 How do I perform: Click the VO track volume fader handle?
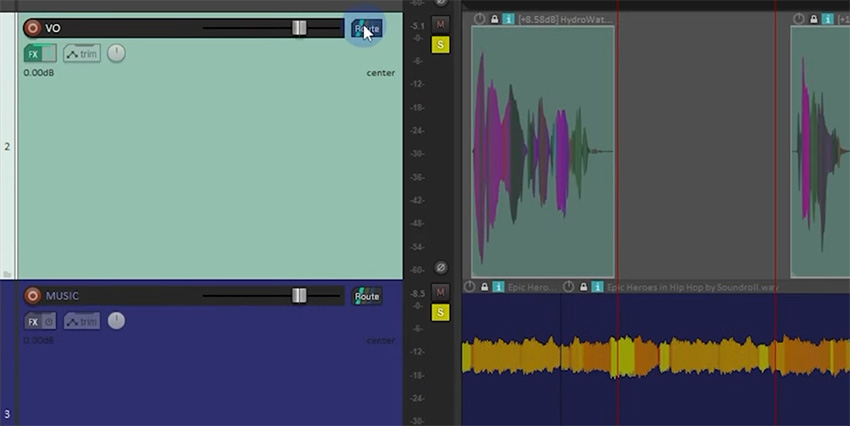click(x=299, y=28)
